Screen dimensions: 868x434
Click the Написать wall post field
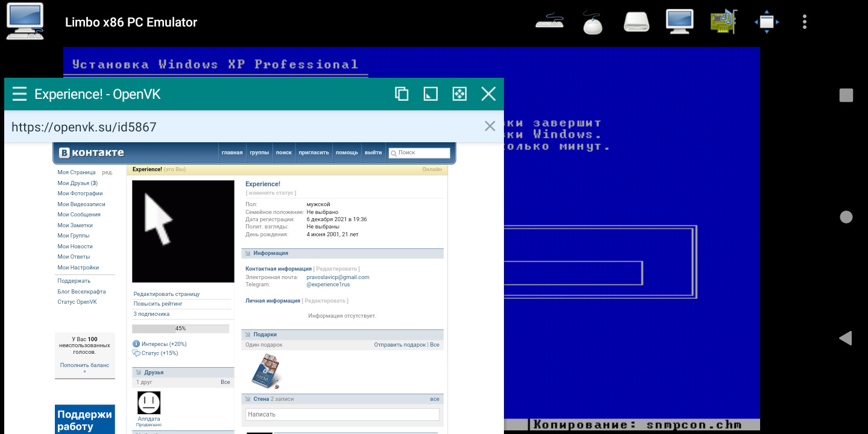pyautogui.click(x=342, y=414)
